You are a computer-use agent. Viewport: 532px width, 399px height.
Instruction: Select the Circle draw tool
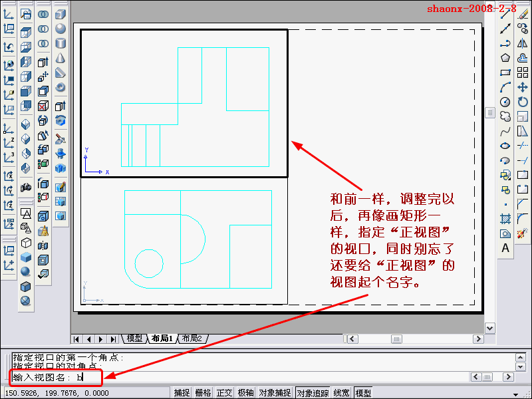tap(505, 102)
